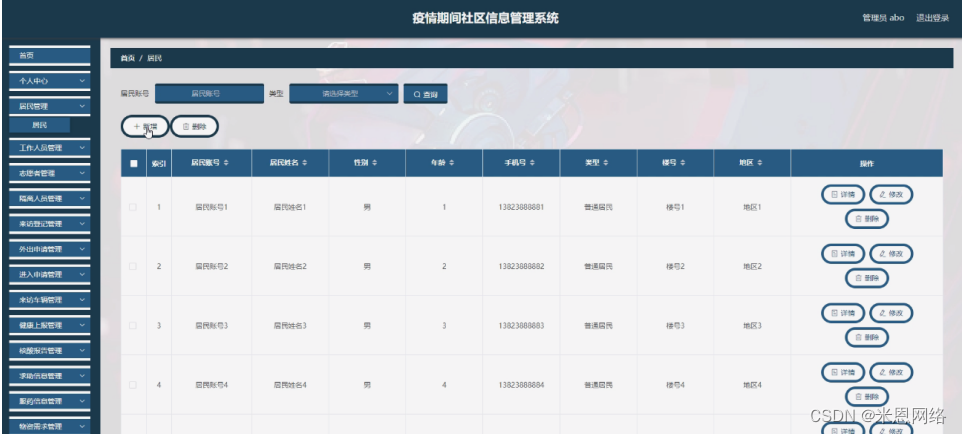
Task: Open 求助信息管理 in the sidebar
Action: click(x=50, y=376)
